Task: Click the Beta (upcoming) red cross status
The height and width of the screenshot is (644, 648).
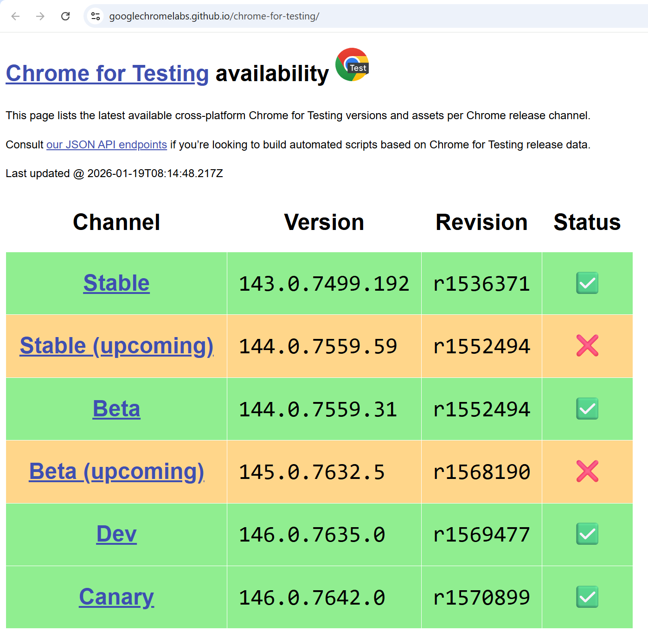Action: tap(587, 472)
